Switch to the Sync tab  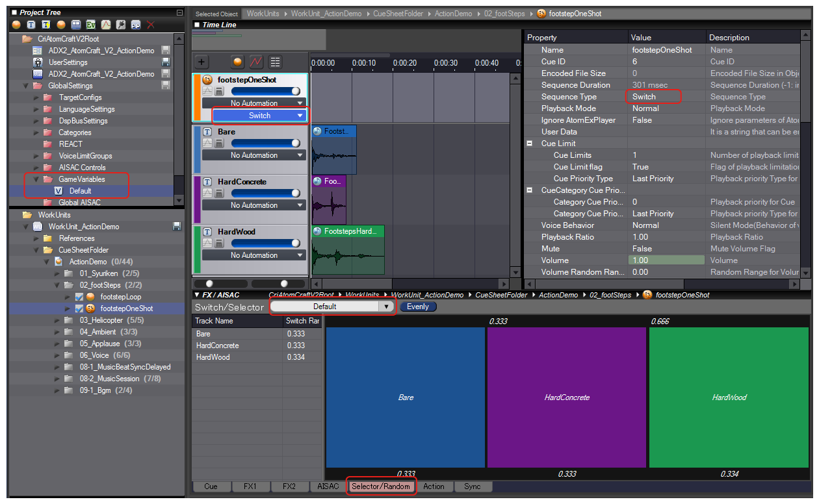tap(473, 486)
